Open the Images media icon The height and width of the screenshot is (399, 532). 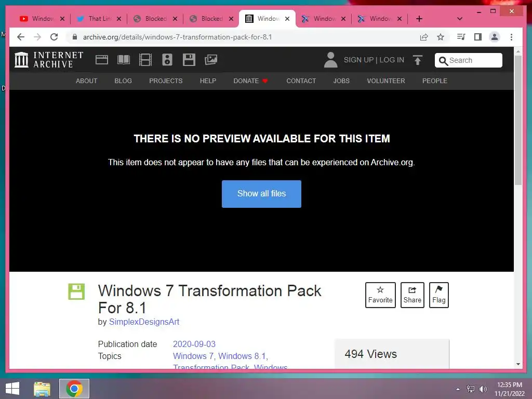(x=211, y=60)
